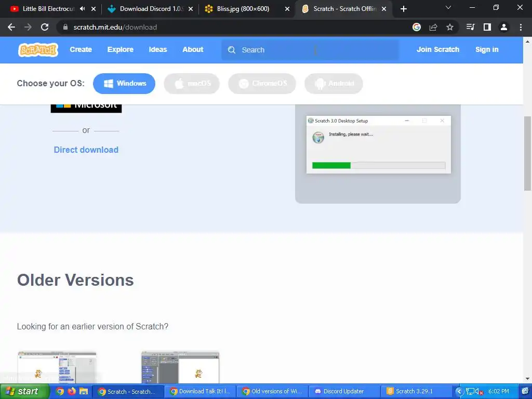Open the Google icon in address bar
Viewport: 532px width, 399px height.
pyautogui.click(x=417, y=27)
